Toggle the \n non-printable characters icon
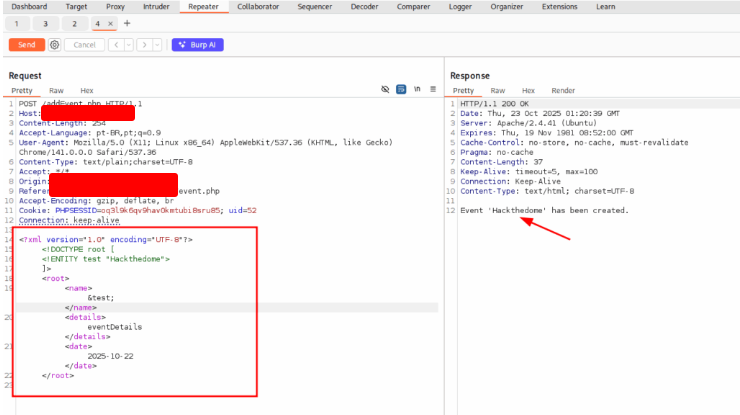Image resolution: width=740 pixels, height=415 pixels. point(417,90)
